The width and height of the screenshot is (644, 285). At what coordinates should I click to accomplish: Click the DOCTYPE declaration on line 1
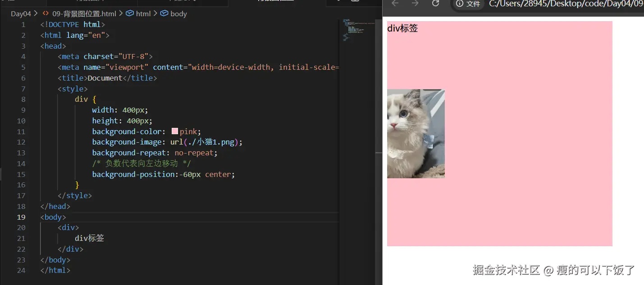click(x=73, y=24)
